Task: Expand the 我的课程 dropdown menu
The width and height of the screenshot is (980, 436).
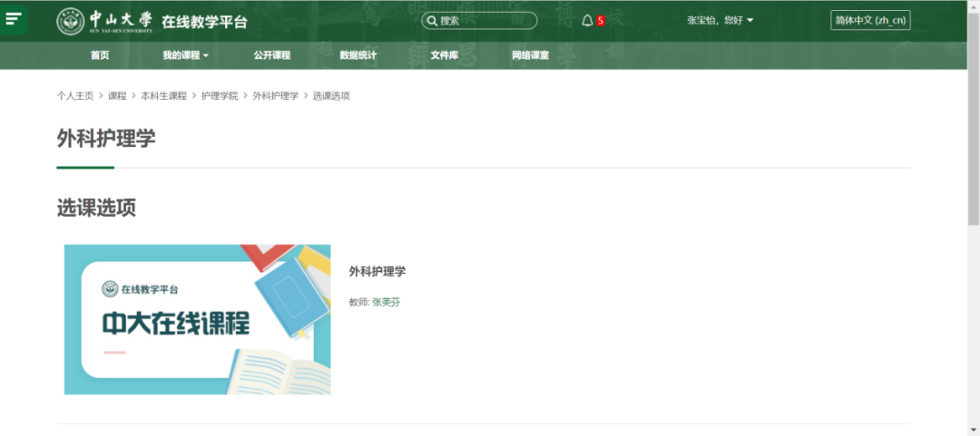Action: tap(185, 55)
